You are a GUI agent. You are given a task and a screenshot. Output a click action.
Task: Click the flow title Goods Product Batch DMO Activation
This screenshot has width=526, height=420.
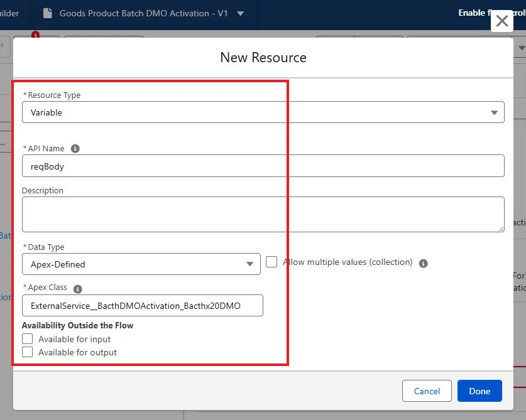click(143, 13)
